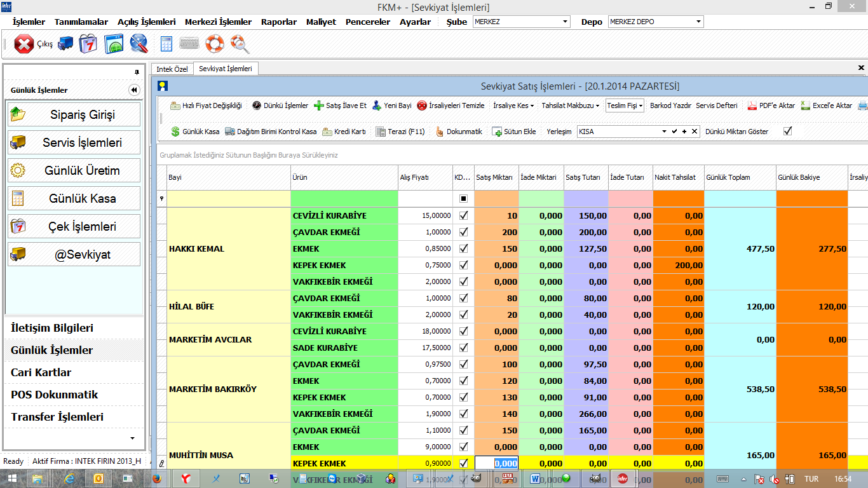868x488 pixels.
Task: Click the blue delivery truck toolbar icon
Action: pos(65,44)
